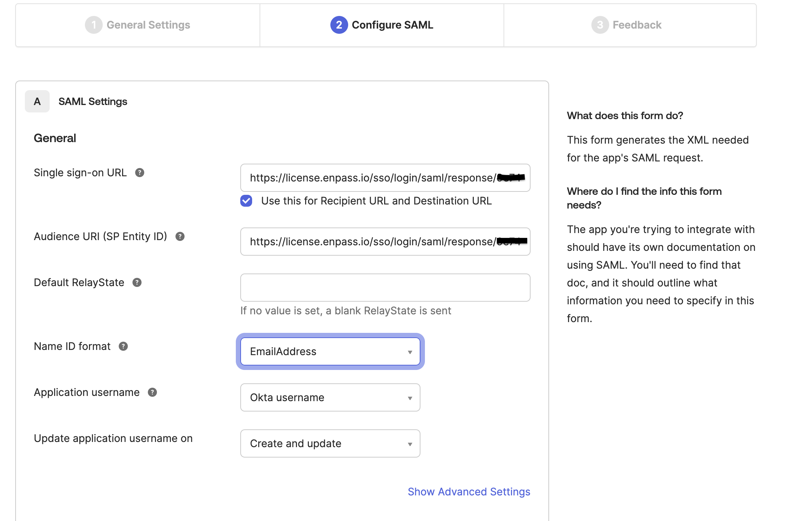Change EmailAddress in Name ID format selector

click(x=330, y=351)
